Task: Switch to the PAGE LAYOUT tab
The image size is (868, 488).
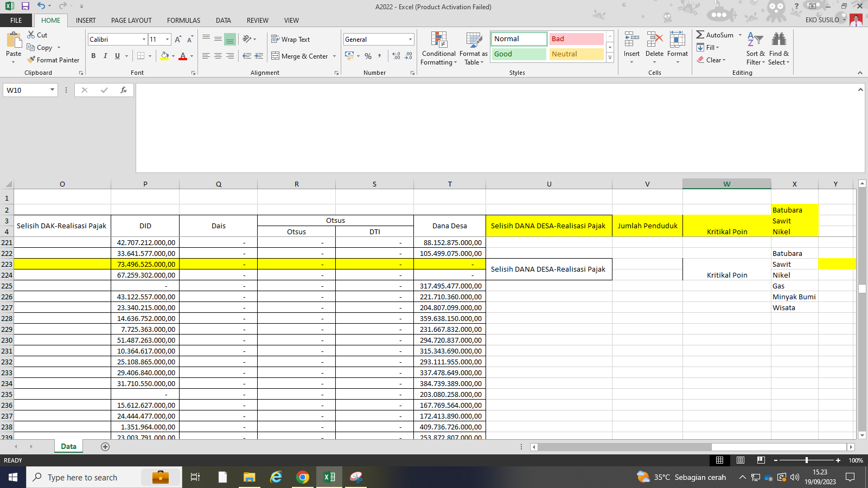Action: pyautogui.click(x=131, y=20)
